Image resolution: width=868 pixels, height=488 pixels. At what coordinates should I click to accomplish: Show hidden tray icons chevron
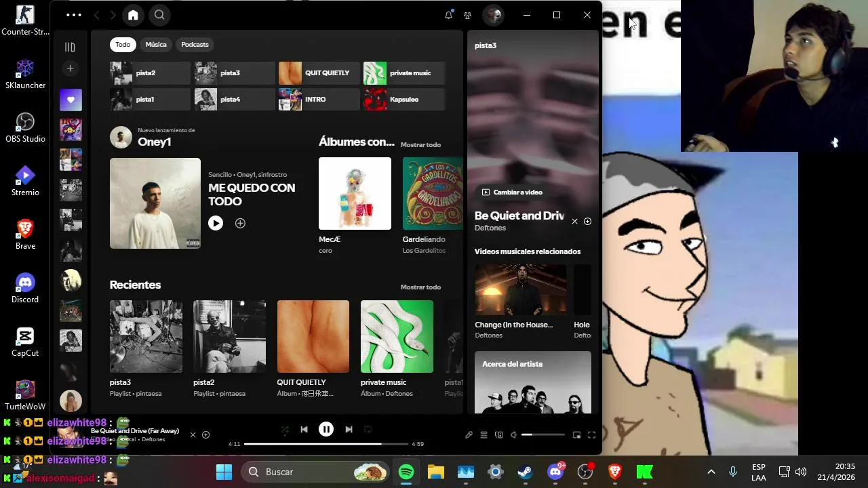711,472
